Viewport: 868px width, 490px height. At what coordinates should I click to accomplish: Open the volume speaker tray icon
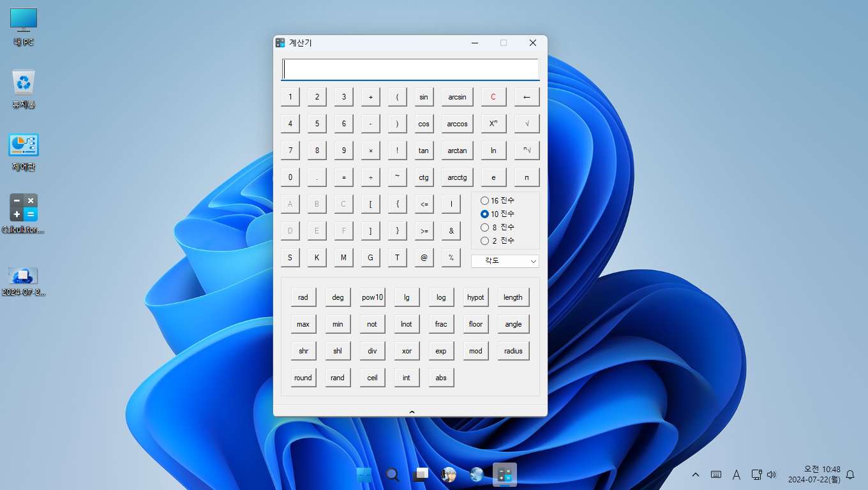coord(772,475)
